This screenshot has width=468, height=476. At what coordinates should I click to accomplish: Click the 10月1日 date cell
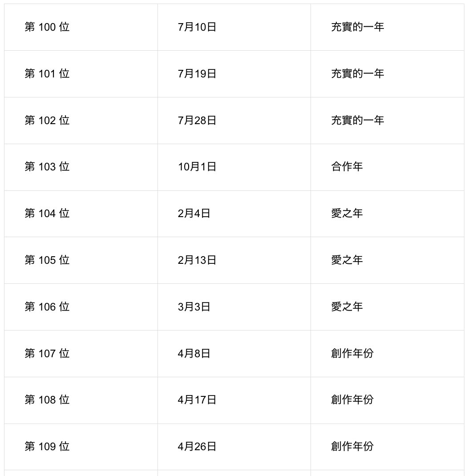click(197, 167)
